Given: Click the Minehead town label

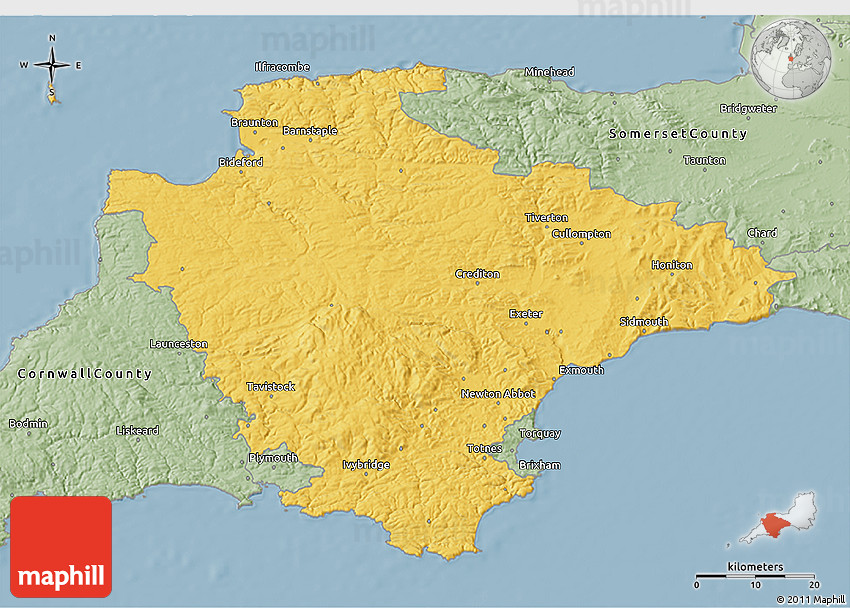Looking at the screenshot, I should [x=550, y=72].
